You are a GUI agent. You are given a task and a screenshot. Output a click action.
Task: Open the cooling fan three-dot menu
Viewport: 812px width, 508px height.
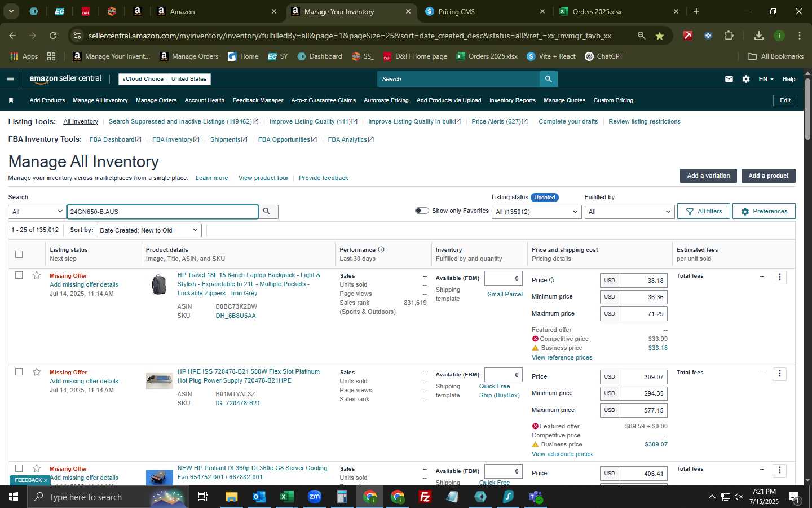click(779, 470)
